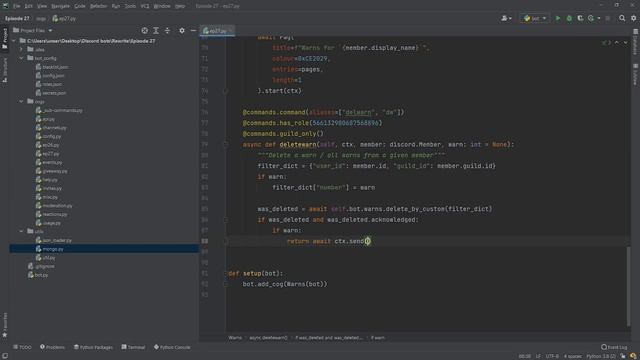Open the Project sidebar tab

pyautogui.click(x=4, y=39)
